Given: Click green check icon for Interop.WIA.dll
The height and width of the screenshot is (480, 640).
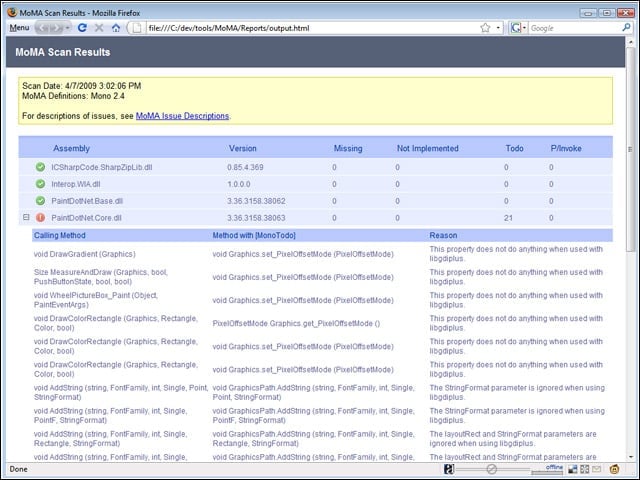Looking at the screenshot, I should click(40, 184).
